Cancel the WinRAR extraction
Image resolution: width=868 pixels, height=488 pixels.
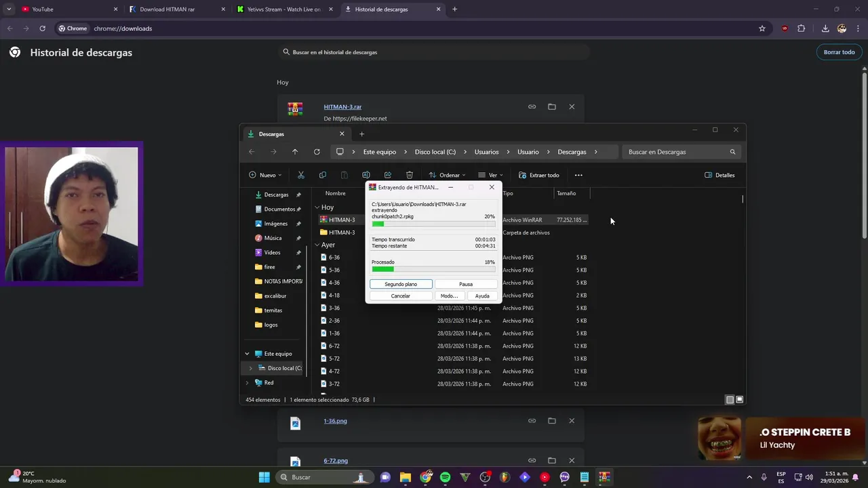401,296
